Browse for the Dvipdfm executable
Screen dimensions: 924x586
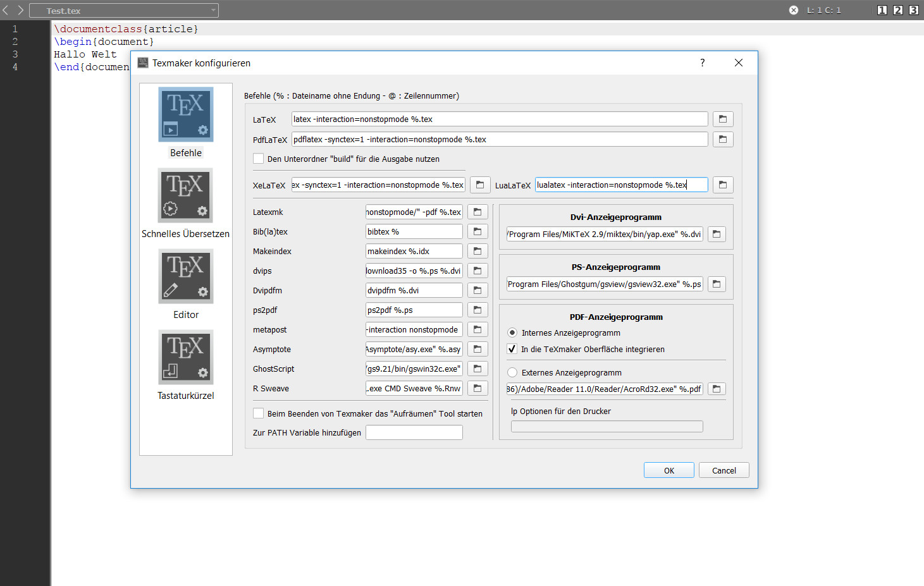477,290
